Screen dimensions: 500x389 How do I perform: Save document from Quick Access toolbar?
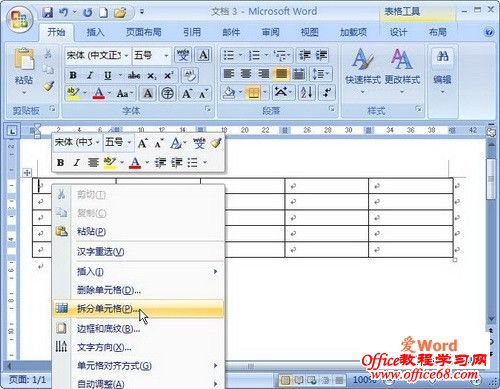(x=47, y=13)
